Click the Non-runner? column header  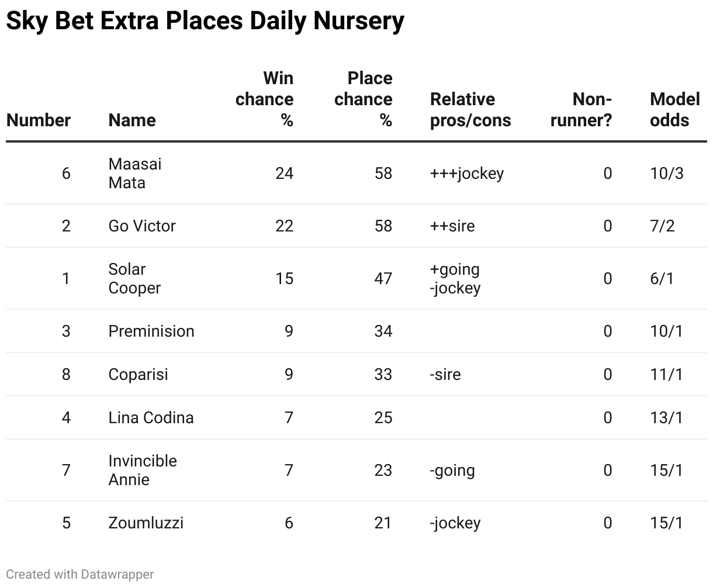pyautogui.click(x=582, y=110)
